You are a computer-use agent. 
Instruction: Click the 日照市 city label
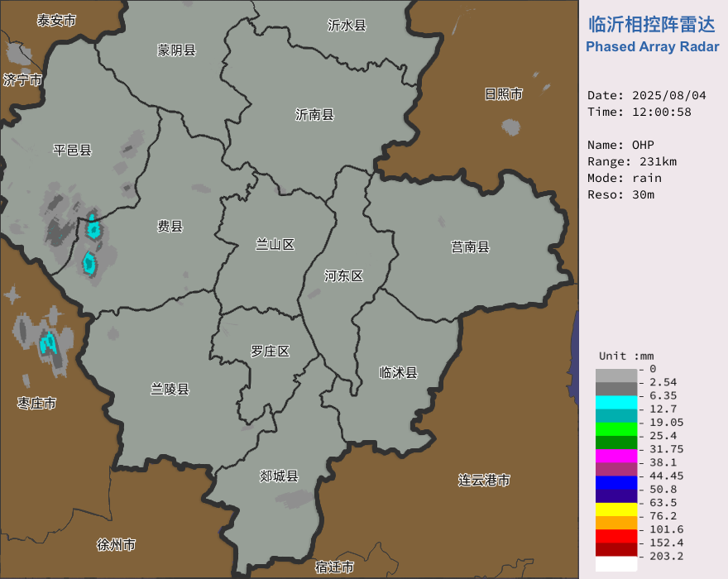(504, 94)
